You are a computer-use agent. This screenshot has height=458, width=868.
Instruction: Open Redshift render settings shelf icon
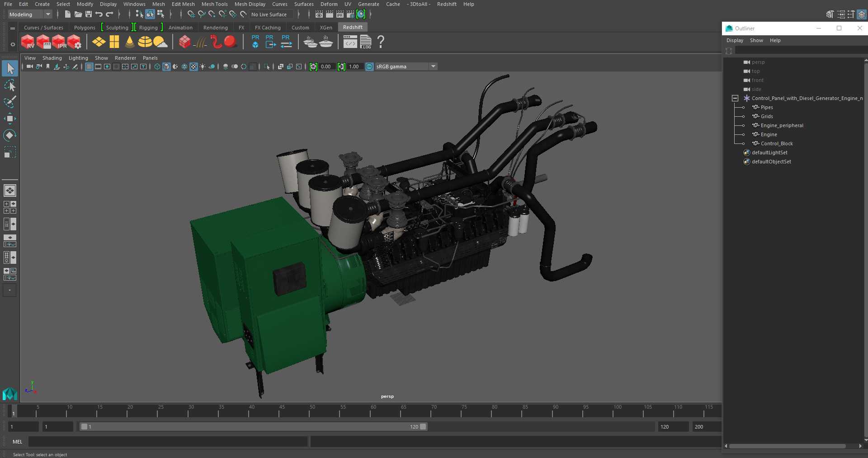pos(75,42)
